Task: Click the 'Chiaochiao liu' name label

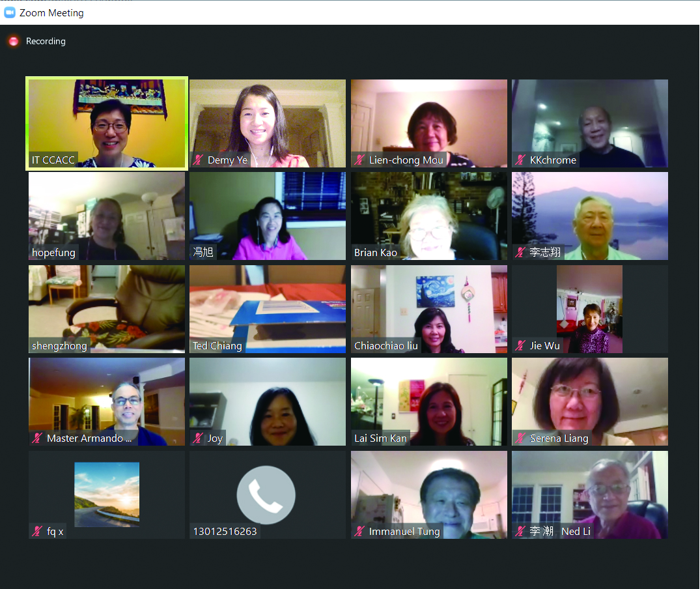Action: pyautogui.click(x=385, y=345)
